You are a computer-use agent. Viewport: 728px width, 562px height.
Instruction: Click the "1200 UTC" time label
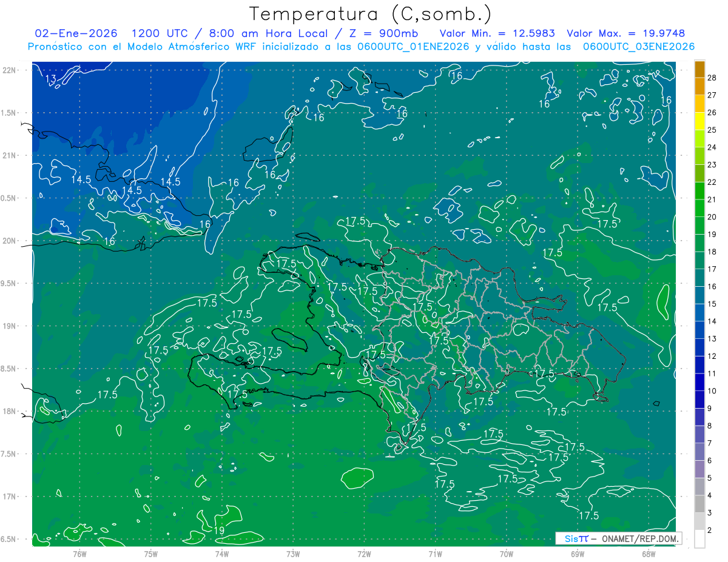160,33
